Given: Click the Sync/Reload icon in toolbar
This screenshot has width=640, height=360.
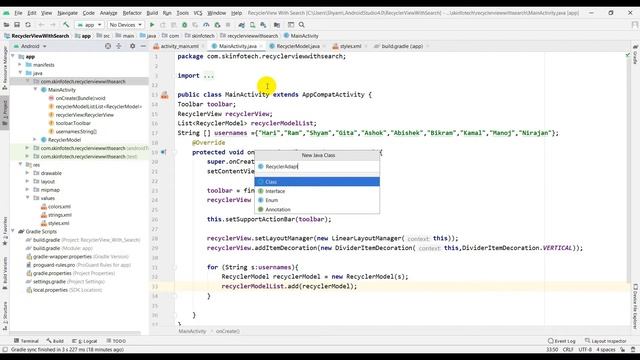Looking at the screenshot, I should pyautogui.click(x=28, y=25).
